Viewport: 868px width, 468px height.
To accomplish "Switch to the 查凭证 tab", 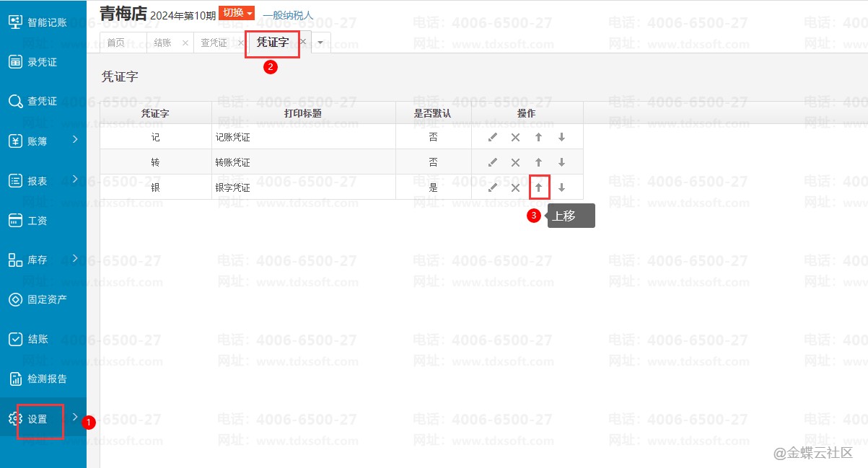I will click(214, 43).
